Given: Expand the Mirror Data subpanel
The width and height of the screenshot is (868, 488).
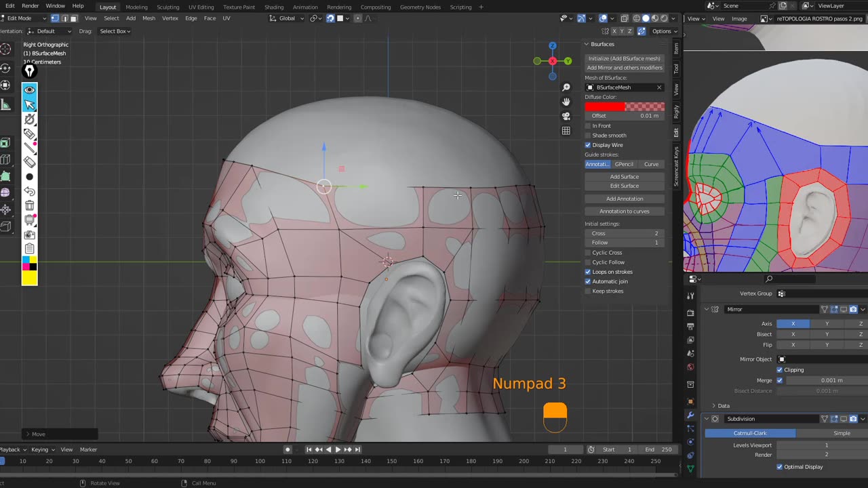Looking at the screenshot, I should [x=713, y=406].
